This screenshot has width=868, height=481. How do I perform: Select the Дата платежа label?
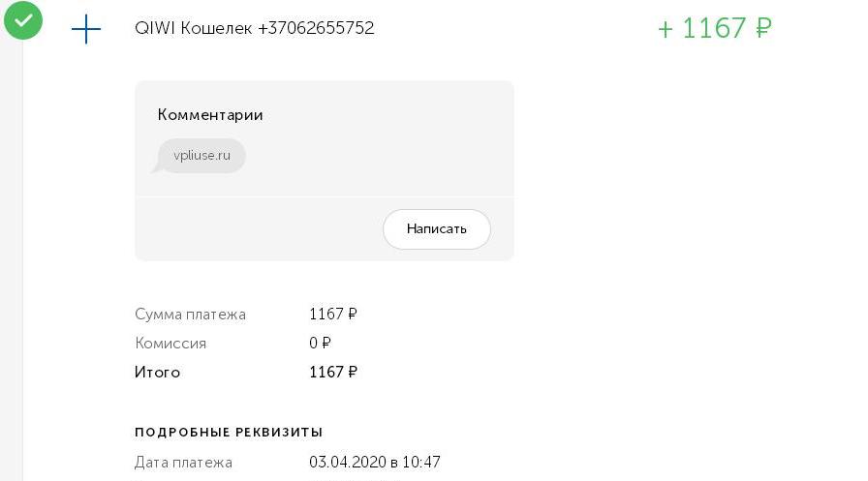(x=183, y=463)
